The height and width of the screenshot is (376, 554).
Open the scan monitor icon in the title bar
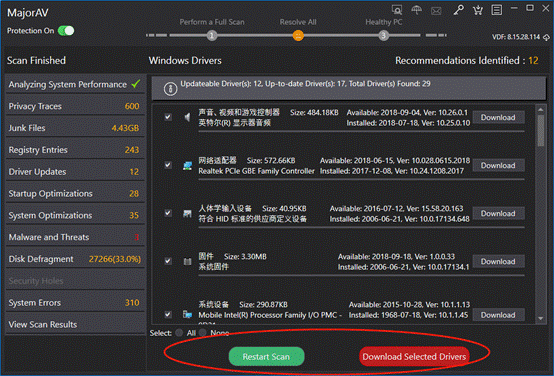pos(397,10)
